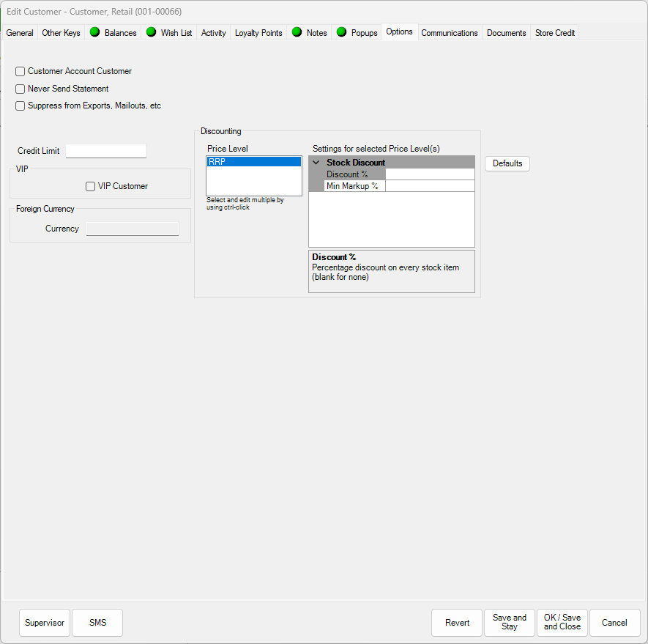Enable Customer Account Customer

click(20, 71)
